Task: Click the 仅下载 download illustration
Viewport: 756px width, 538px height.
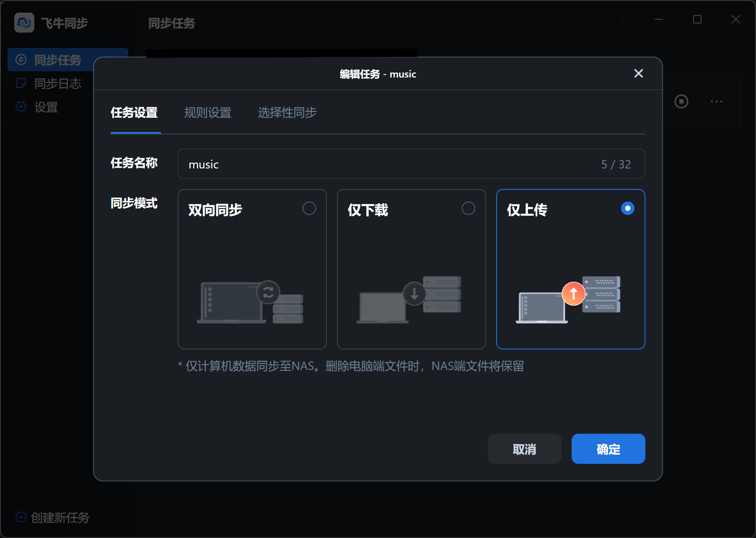Action: point(409,300)
